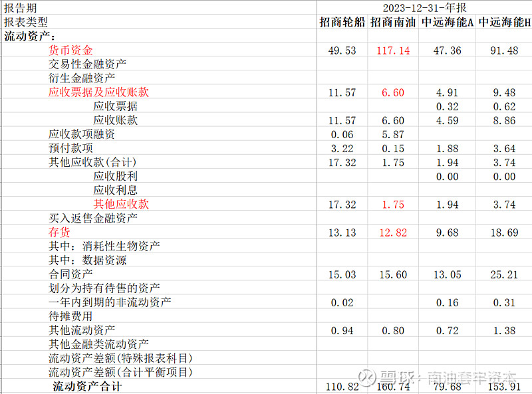Viewport: 532px width, 394px height.
Task: Select the red 存货 row label
Action: [x=59, y=232]
